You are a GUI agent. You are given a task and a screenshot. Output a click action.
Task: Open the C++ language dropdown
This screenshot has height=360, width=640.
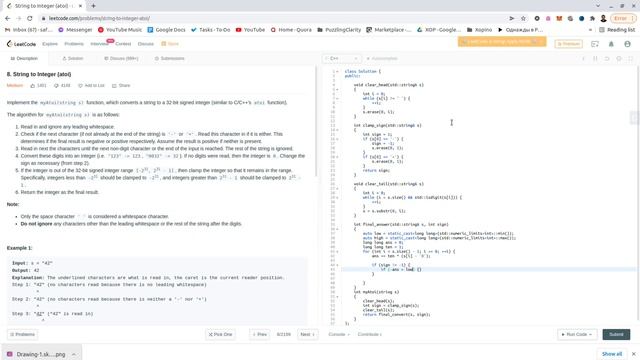tap(342, 58)
